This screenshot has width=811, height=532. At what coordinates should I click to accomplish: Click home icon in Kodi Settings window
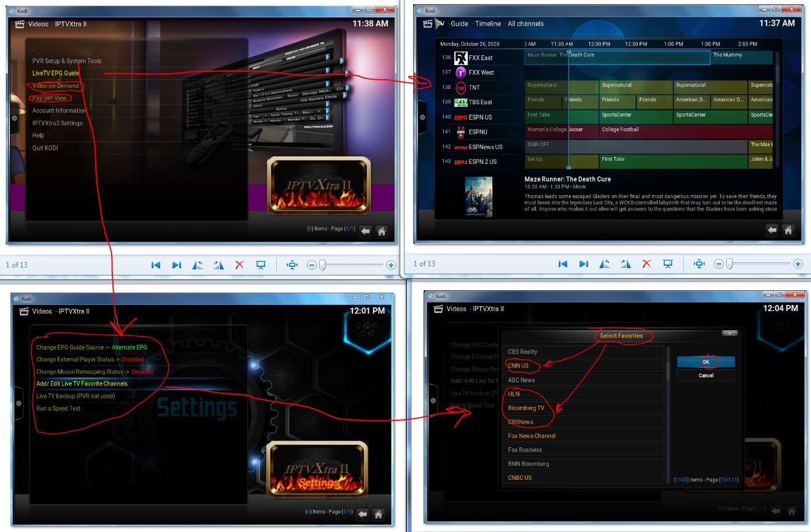click(379, 514)
